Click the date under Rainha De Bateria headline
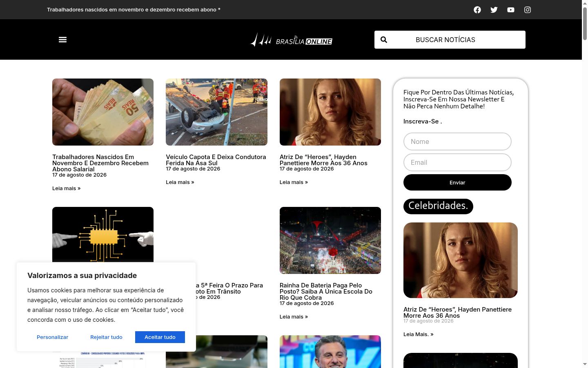 (x=307, y=303)
